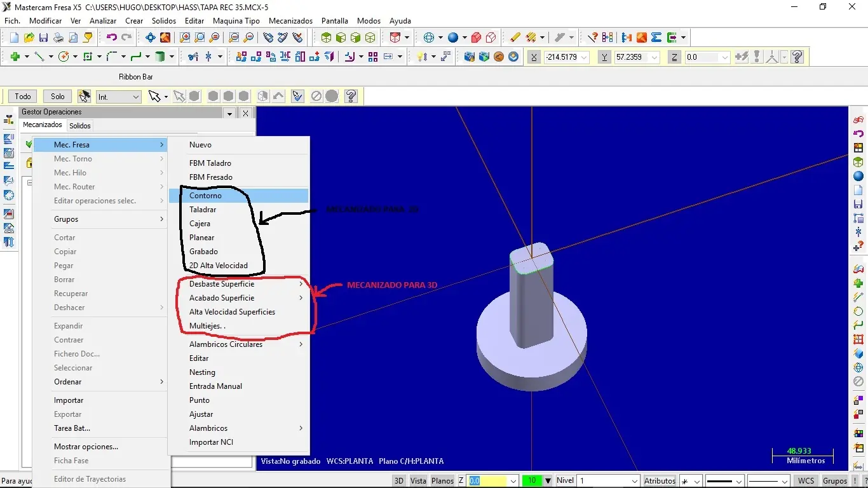Open Mostrar opciones... in context menu
Image resolution: width=868 pixels, height=488 pixels.
coord(100,447)
